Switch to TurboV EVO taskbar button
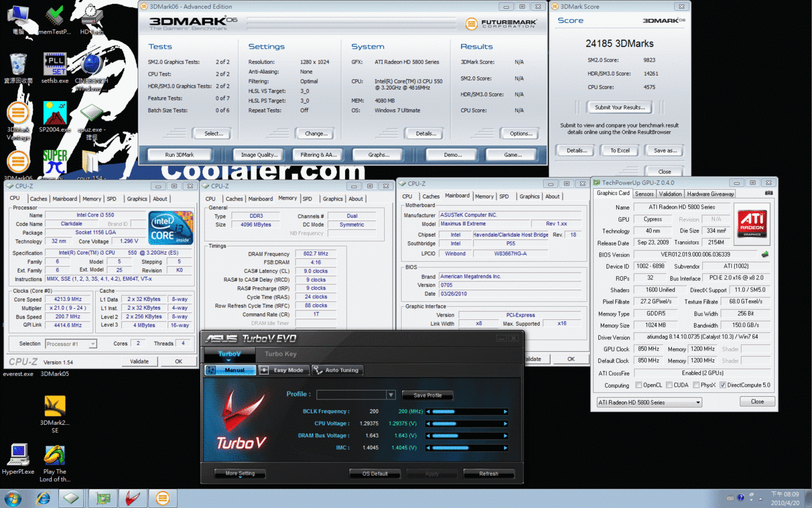This screenshot has width=812, height=508. 133,498
